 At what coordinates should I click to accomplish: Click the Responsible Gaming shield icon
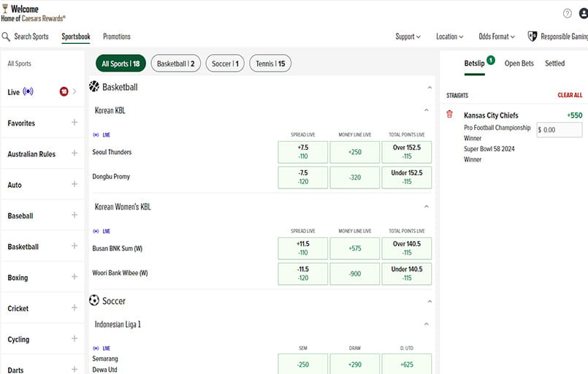(532, 37)
